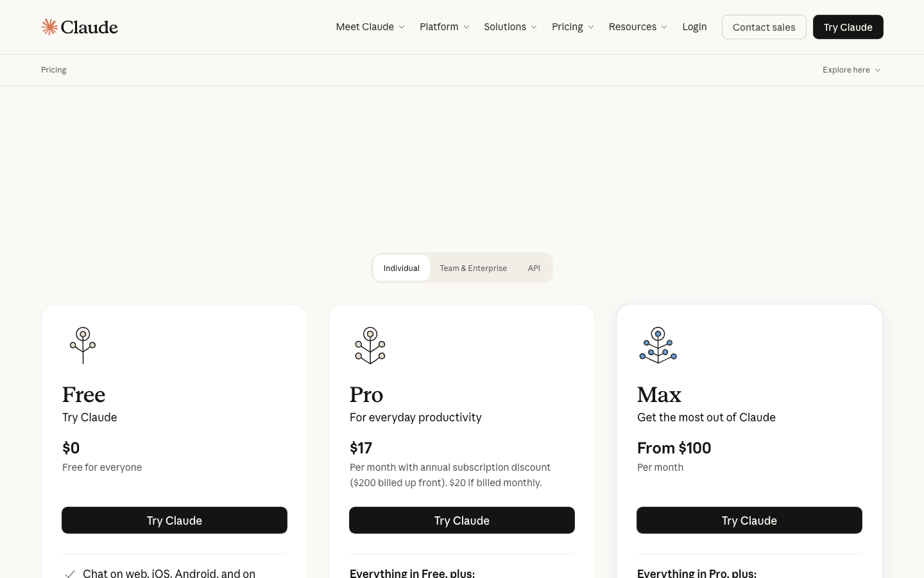Click the Free plan sprout icon
Viewport: 924px width, 578px height.
pos(83,346)
